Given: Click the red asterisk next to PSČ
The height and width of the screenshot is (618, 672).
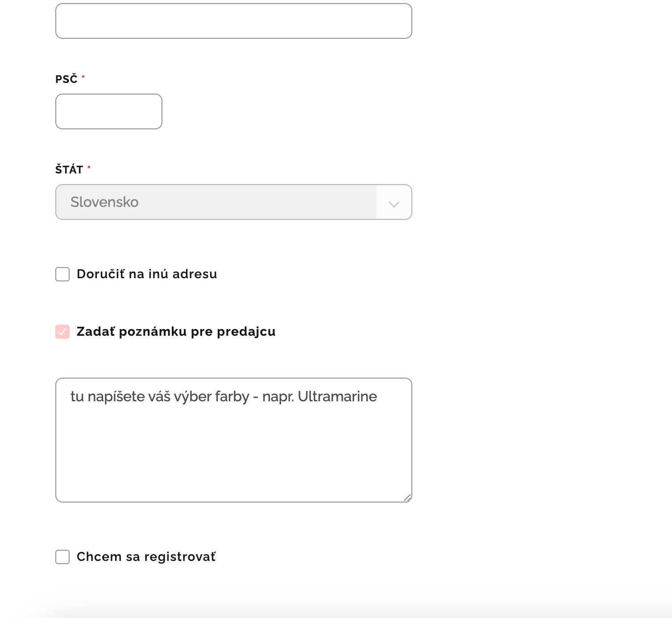Looking at the screenshot, I should 83,77.
